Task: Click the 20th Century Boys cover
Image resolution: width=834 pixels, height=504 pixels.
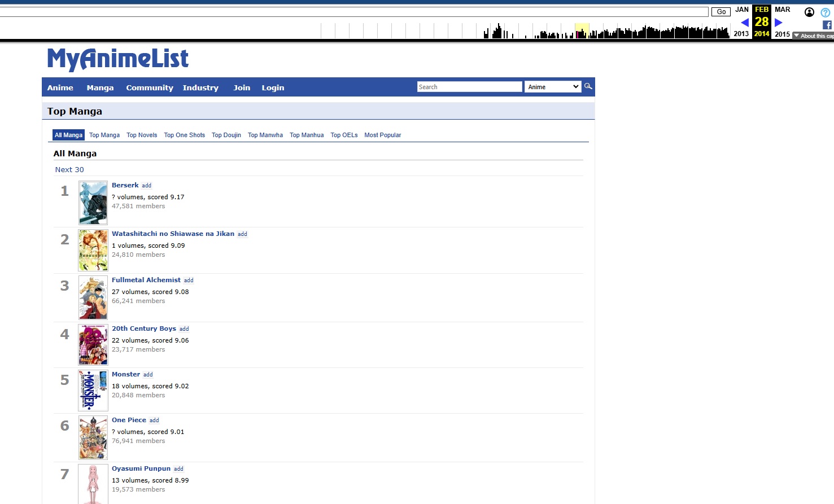Action: tap(93, 345)
